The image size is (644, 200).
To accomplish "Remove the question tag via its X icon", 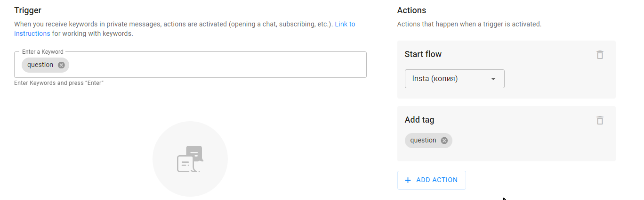I will click(x=444, y=141).
